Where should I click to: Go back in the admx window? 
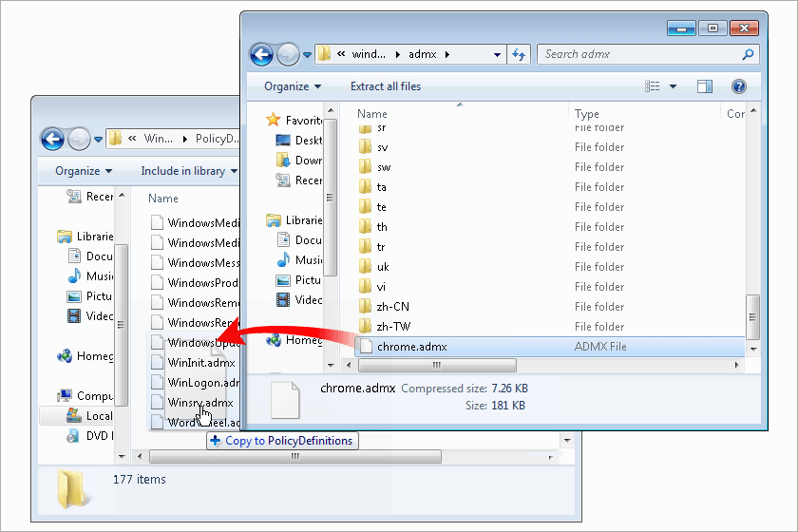261,54
